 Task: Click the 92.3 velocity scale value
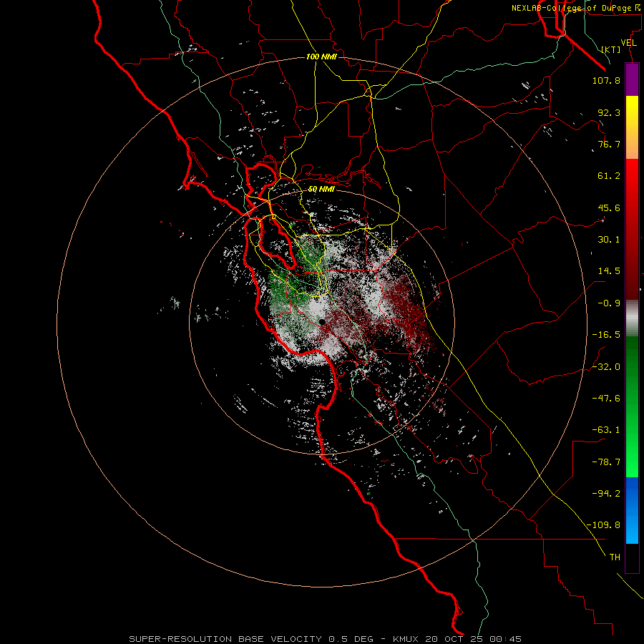pos(609,112)
